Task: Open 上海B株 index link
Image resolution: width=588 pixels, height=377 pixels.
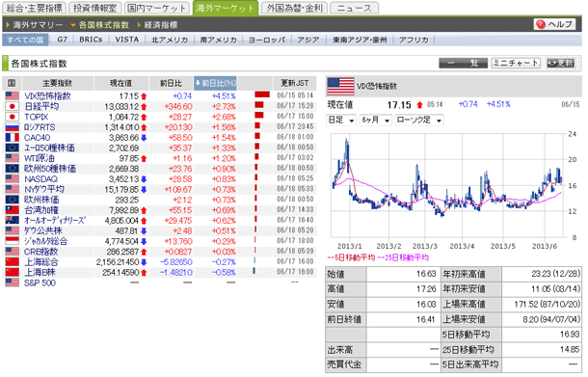Action: [x=40, y=272]
